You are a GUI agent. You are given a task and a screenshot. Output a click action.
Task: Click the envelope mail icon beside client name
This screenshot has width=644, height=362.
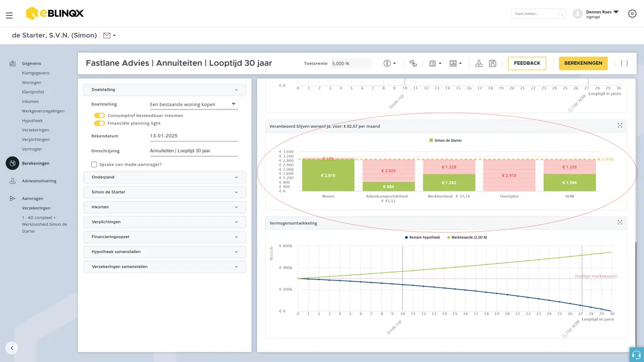pos(107,35)
